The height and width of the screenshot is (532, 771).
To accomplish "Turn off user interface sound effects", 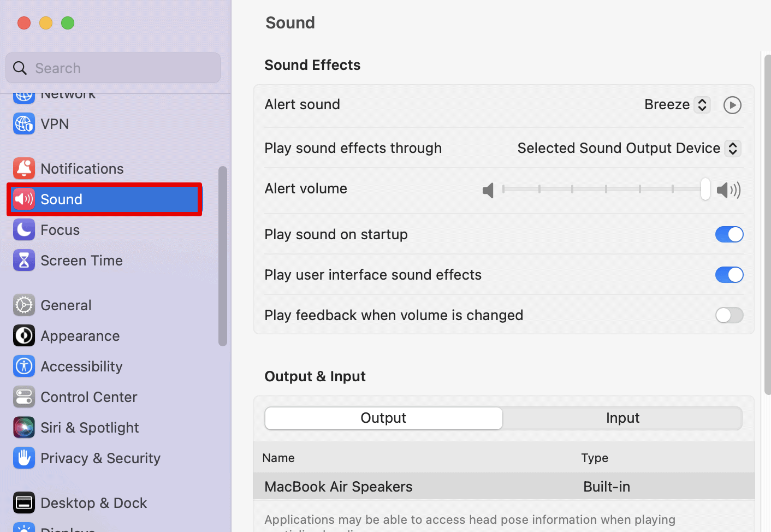I will click(x=729, y=275).
